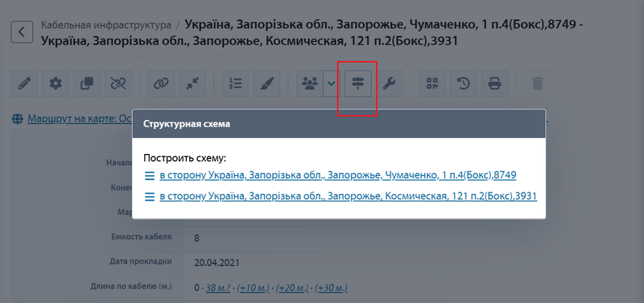Click the Кабельная инфраструктура breadcrumb
The height and width of the screenshot is (303, 644).
(x=106, y=25)
